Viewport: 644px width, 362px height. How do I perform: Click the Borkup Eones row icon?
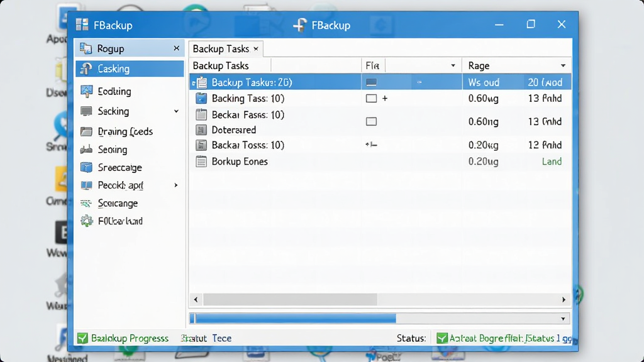click(201, 162)
